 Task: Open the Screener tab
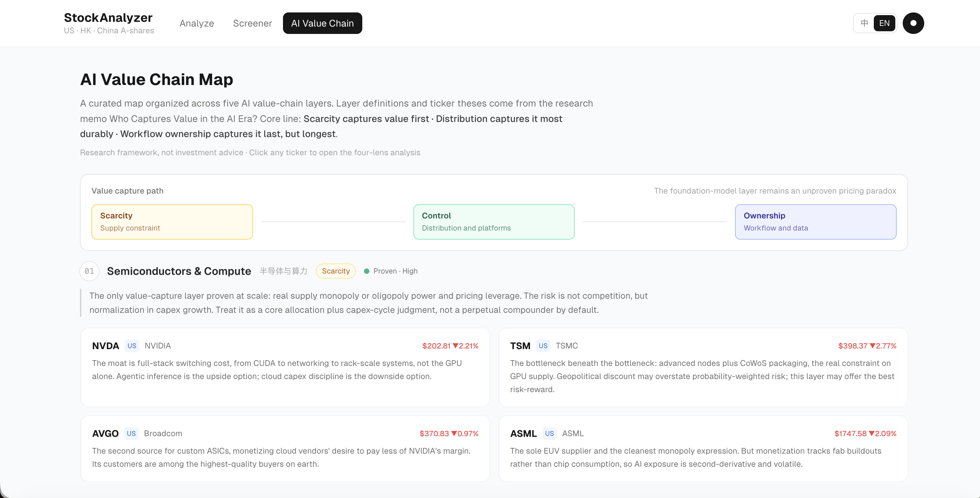tap(252, 23)
